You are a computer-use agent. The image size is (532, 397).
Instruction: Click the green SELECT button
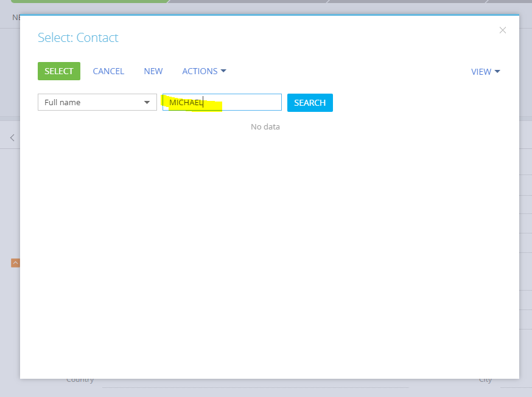click(58, 71)
